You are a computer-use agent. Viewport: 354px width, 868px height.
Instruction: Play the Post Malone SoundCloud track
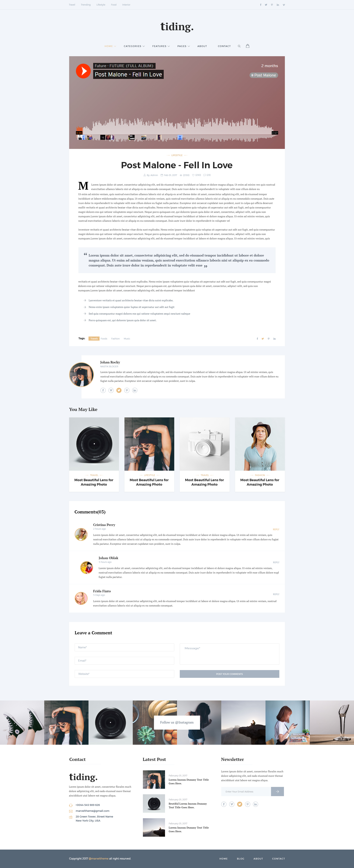(x=83, y=71)
